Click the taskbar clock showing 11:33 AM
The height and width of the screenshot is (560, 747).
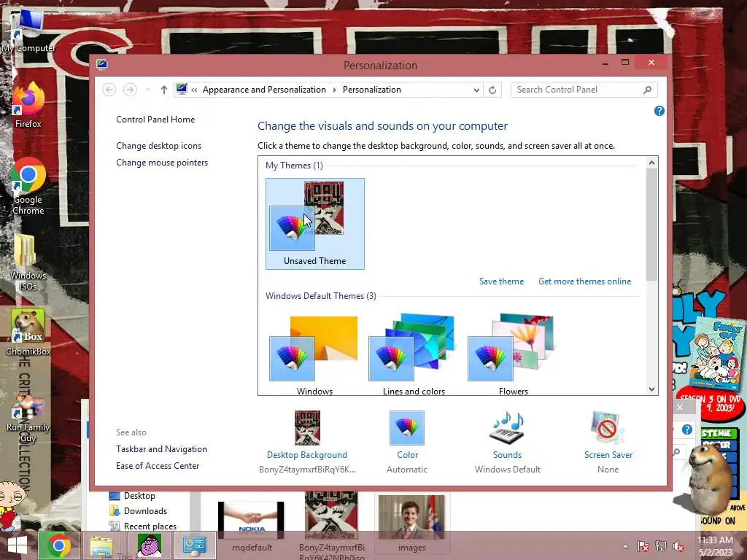[x=715, y=546]
